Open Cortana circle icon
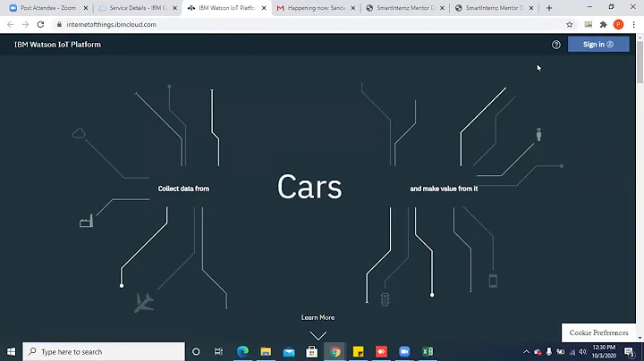644x361 pixels. pos(196,351)
